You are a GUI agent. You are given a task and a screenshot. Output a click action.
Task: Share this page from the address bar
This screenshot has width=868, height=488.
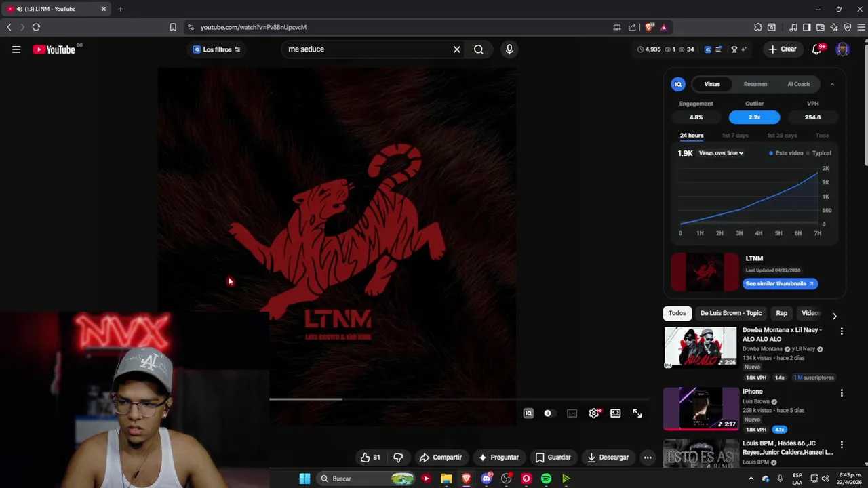coord(632,27)
